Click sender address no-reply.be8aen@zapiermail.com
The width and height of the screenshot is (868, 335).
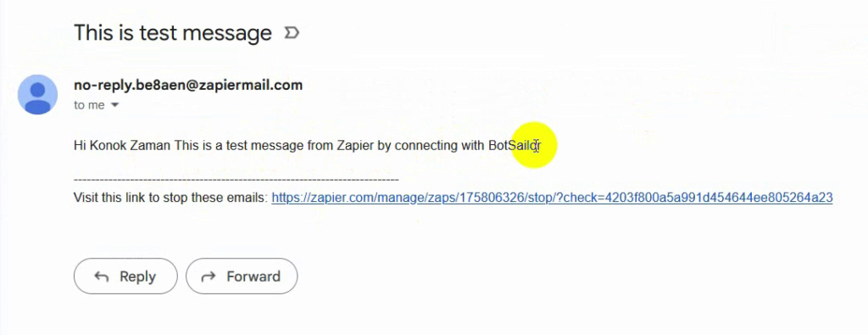point(188,86)
